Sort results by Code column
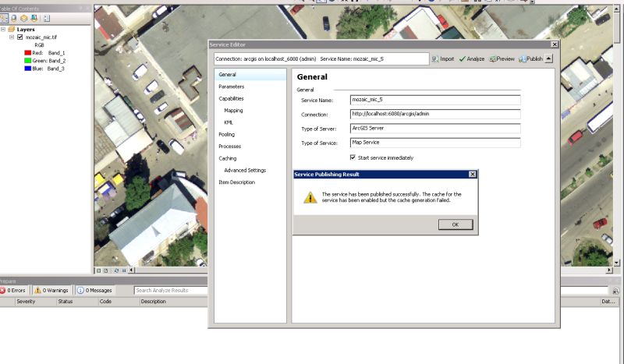 point(105,302)
